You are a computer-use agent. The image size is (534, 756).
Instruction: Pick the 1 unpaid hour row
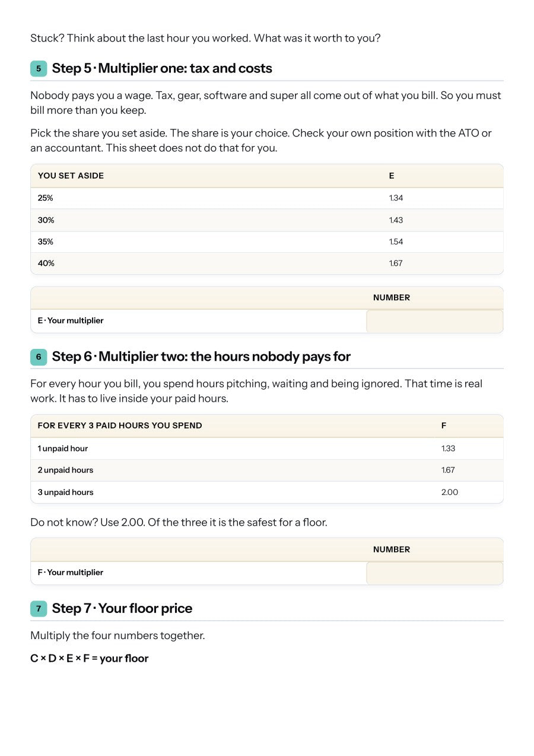(267, 449)
